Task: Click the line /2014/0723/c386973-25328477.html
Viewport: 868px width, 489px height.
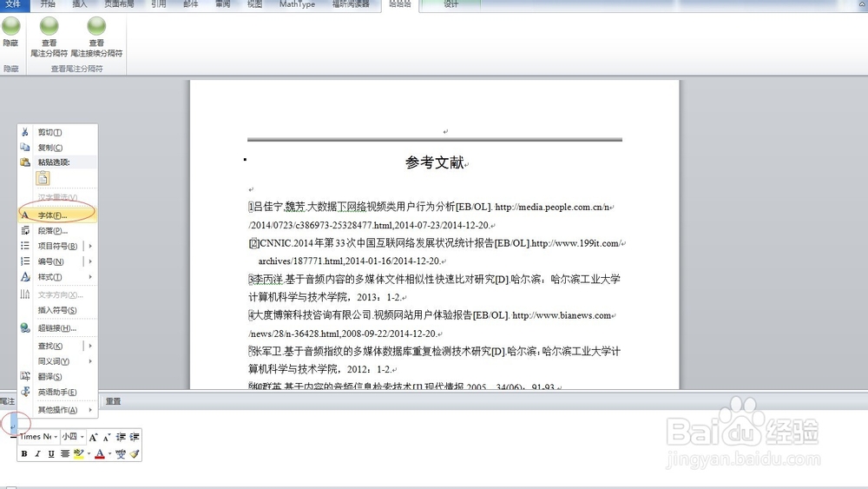Action: click(372, 226)
